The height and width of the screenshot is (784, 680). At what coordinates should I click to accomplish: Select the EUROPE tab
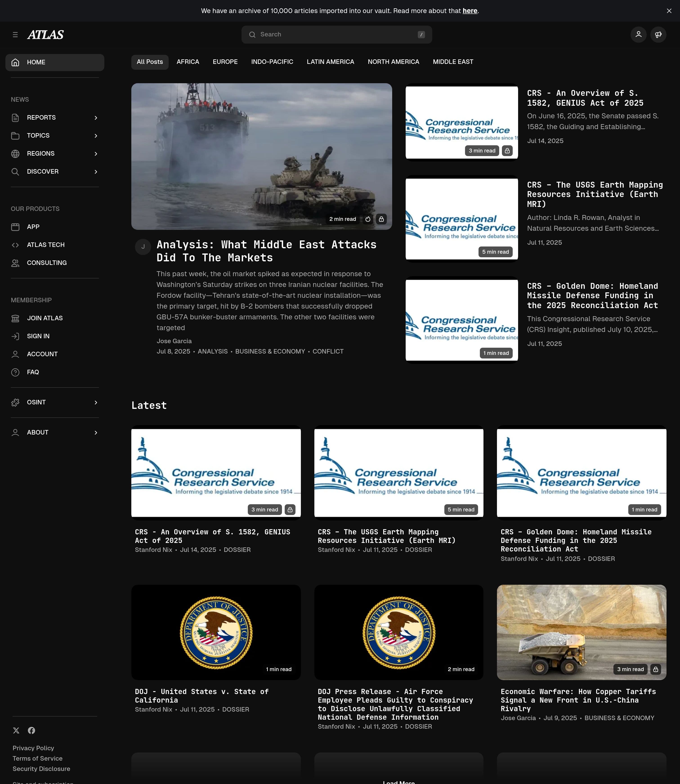tap(225, 62)
